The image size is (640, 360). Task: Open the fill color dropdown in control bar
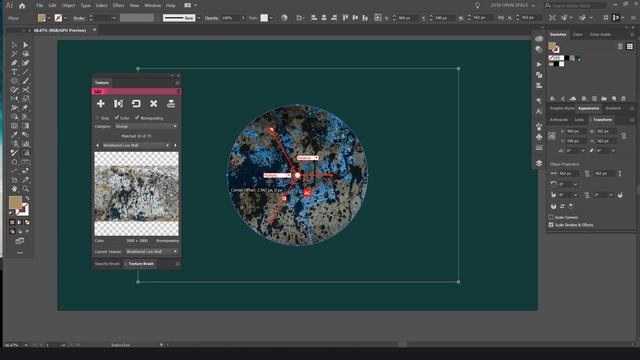click(x=49, y=18)
